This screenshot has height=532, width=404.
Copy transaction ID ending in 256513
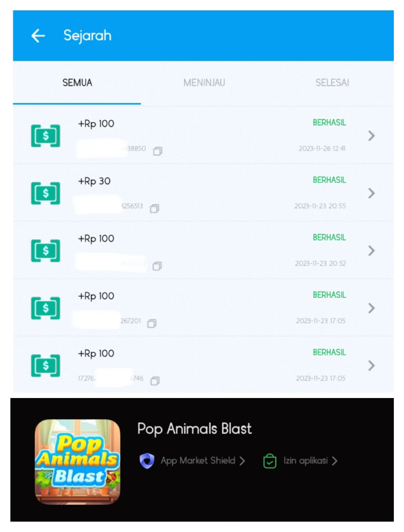point(155,209)
